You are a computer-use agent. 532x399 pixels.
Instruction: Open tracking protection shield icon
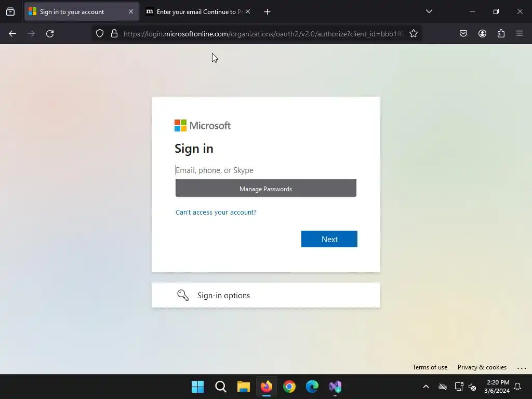pos(99,34)
